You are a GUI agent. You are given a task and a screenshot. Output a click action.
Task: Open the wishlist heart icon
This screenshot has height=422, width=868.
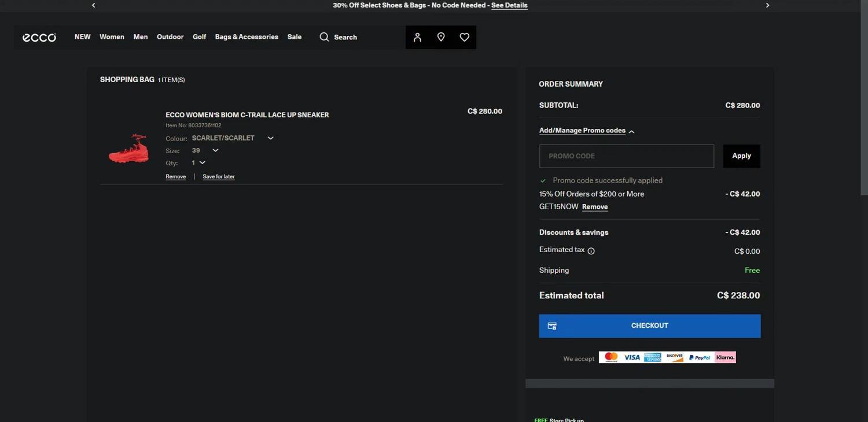click(464, 37)
